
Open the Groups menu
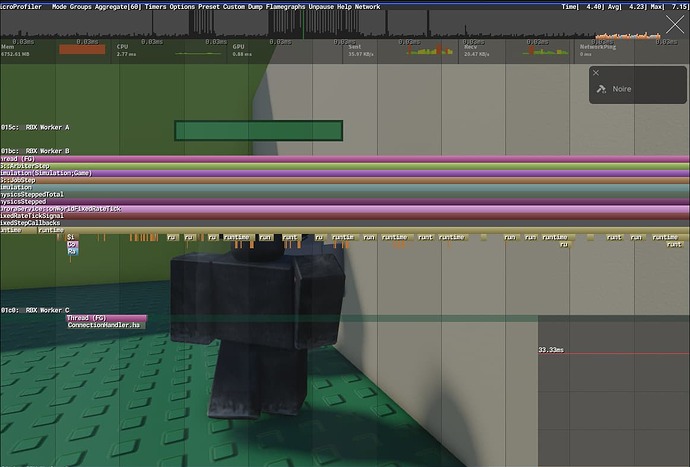click(x=81, y=7)
